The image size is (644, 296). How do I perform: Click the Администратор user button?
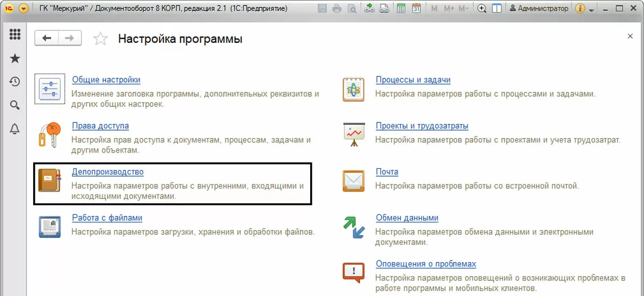[x=538, y=9]
